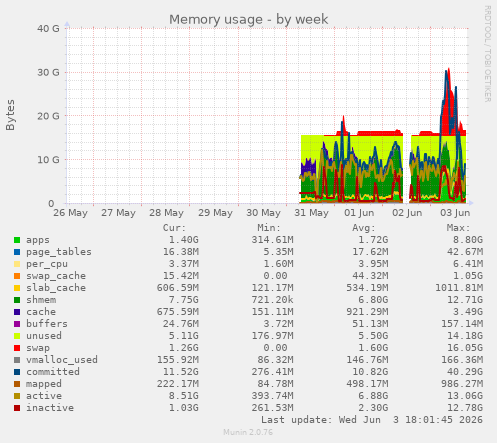
Task: Click the '02 Jun' x-axis date label
Action: (x=407, y=213)
